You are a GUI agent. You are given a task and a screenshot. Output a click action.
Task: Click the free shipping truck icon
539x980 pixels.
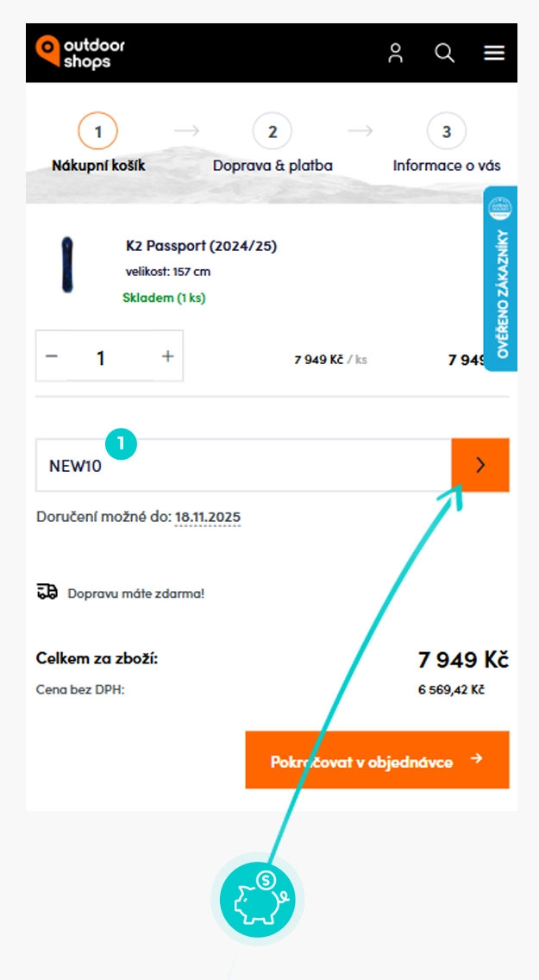(47, 593)
